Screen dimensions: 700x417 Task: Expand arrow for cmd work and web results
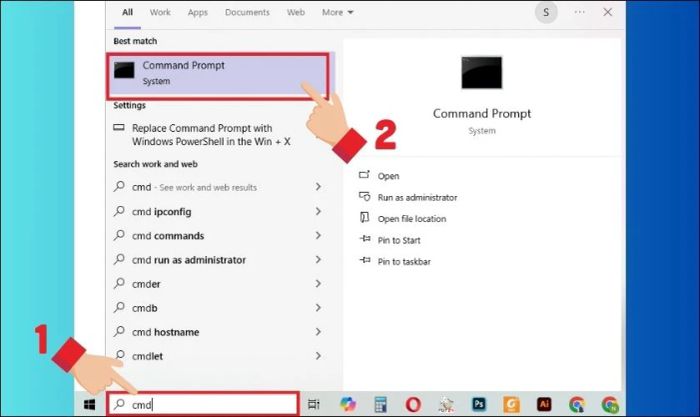318,187
